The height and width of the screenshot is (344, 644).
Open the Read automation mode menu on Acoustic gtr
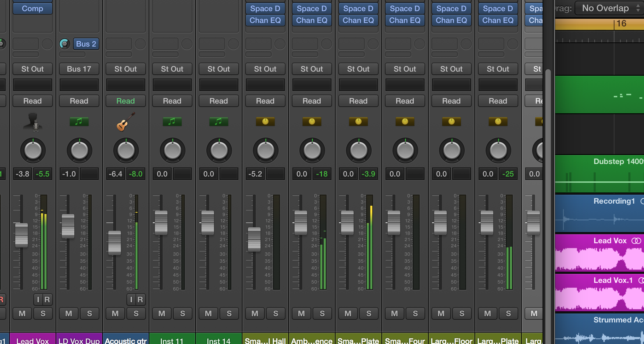125,101
